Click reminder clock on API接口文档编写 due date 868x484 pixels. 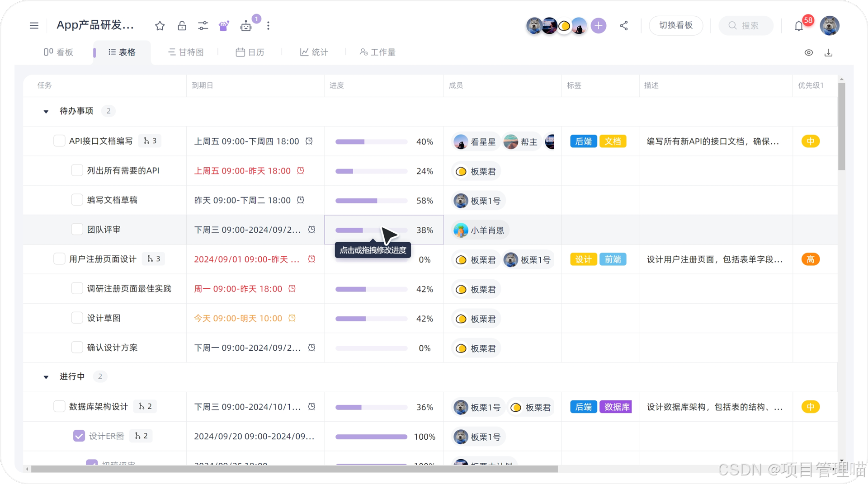tap(309, 141)
